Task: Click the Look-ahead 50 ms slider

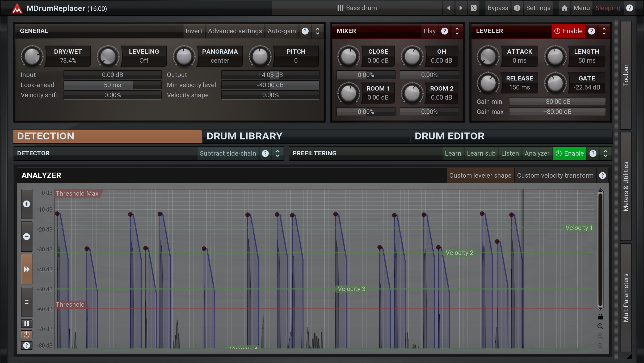Action: tap(112, 85)
